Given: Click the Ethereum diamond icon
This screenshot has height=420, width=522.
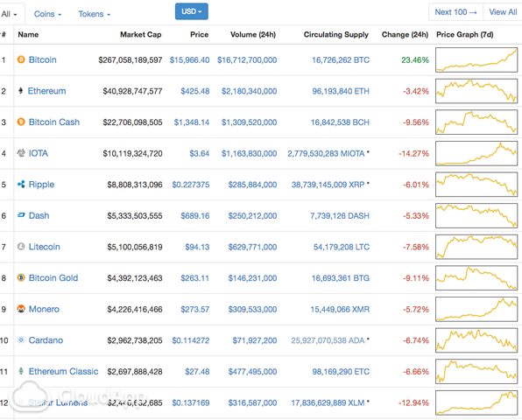Looking at the screenshot, I should pos(21,91).
